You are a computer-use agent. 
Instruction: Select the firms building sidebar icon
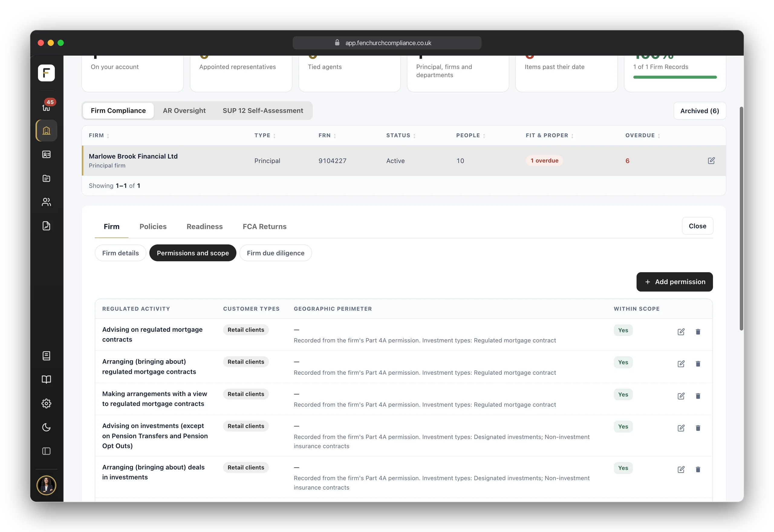click(x=46, y=130)
